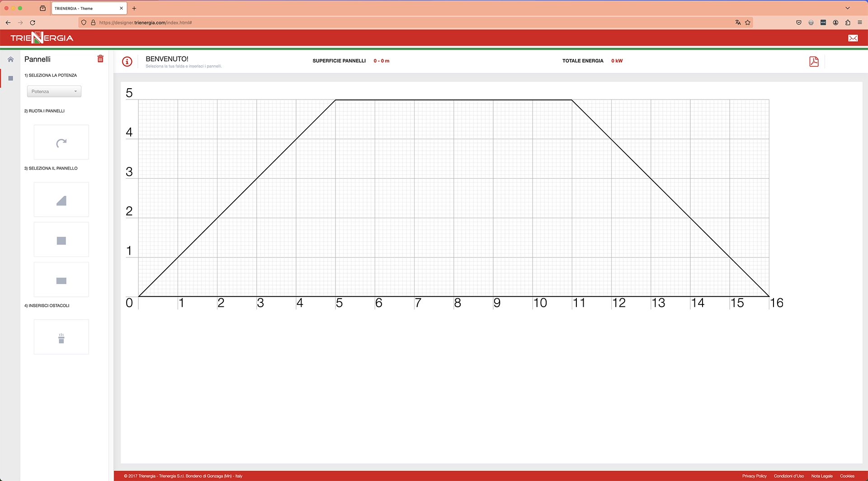Image resolution: width=868 pixels, height=481 pixels.
Task: Click the rotate panels arrow button
Action: (x=61, y=143)
